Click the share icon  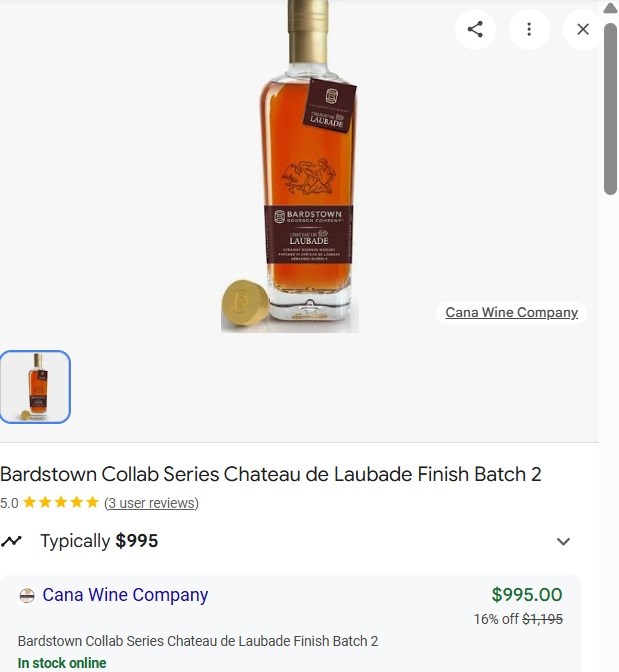click(x=475, y=29)
